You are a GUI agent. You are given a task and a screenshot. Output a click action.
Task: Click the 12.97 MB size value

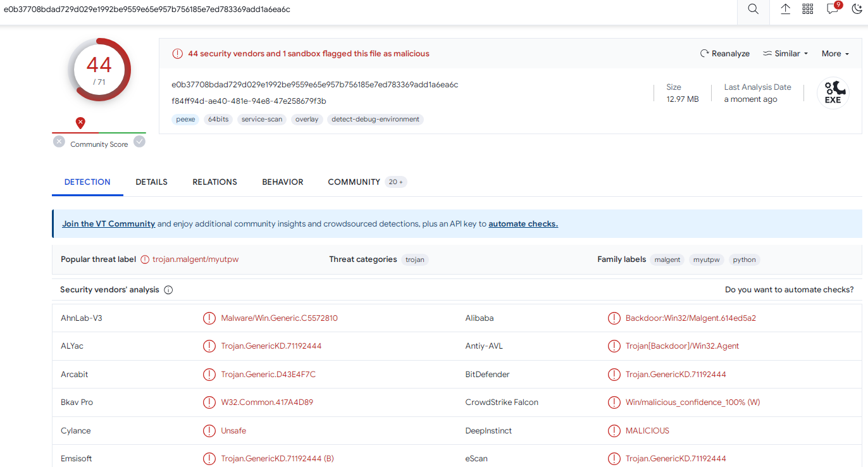pos(683,99)
